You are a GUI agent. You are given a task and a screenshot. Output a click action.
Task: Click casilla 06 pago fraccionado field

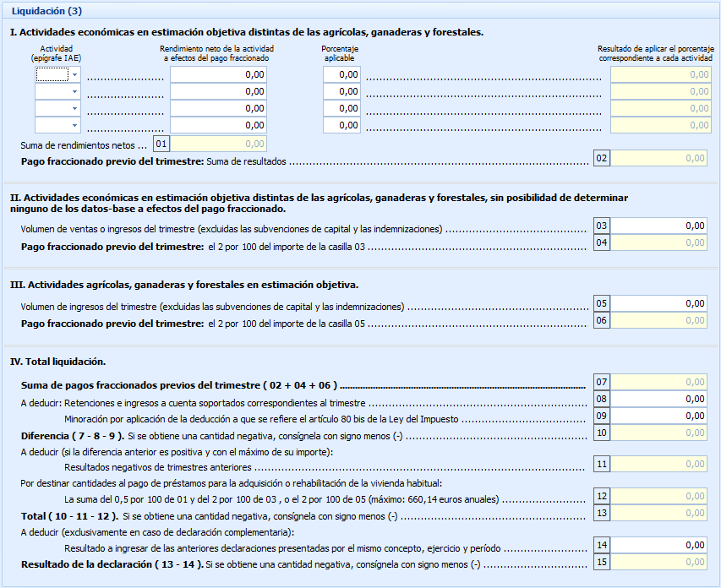click(x=658, y=320)
